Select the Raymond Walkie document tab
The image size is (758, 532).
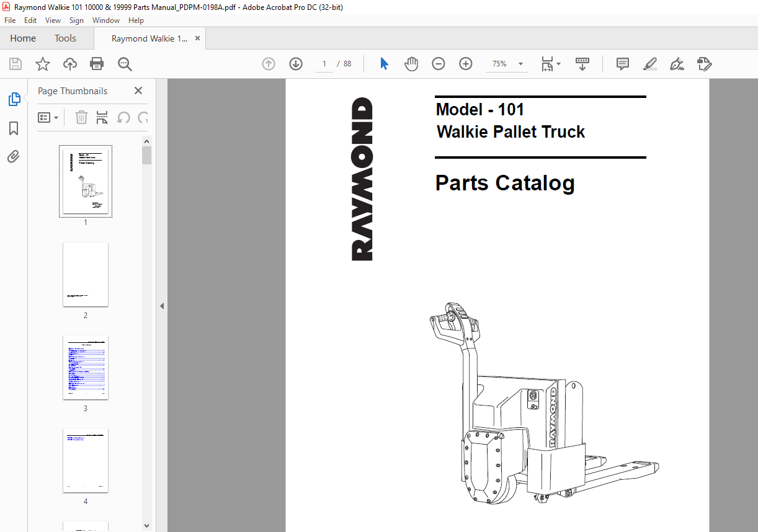coord(149,38)
